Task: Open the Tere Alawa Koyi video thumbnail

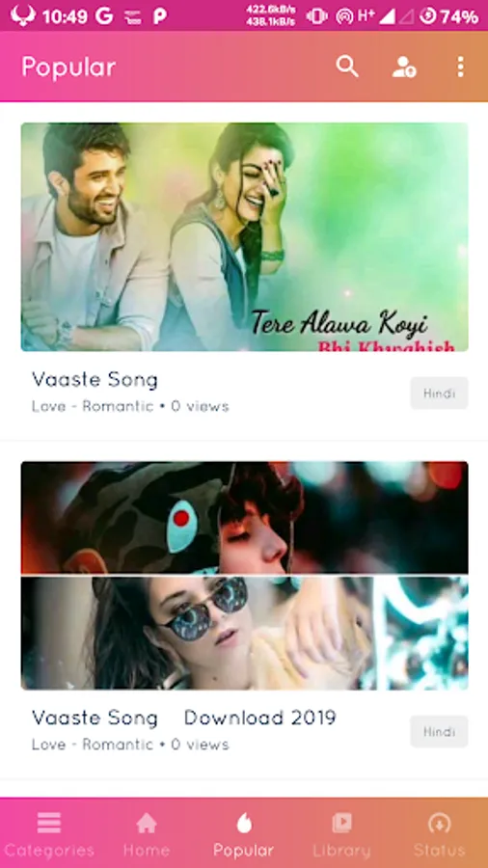Action: pos(245,237)
